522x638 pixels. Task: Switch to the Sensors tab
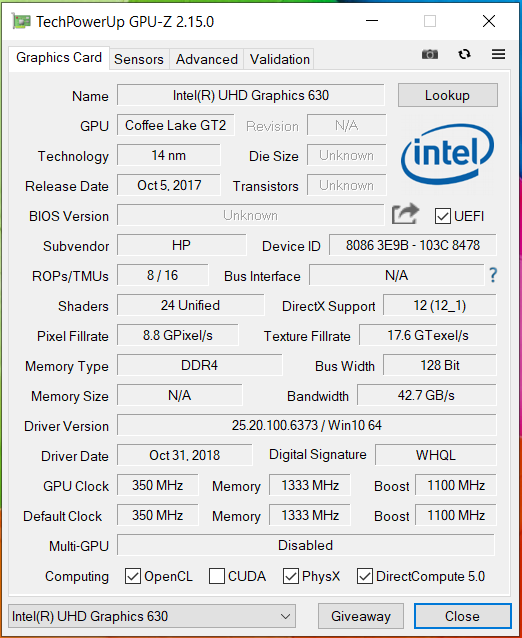click(x=139, y=59)
